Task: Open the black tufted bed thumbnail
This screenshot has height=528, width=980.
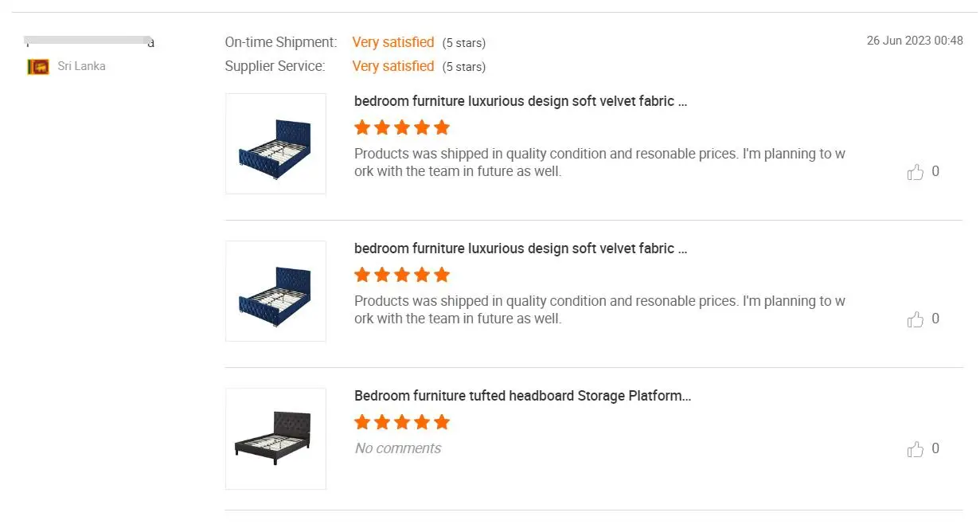Action: pos(275,439)
